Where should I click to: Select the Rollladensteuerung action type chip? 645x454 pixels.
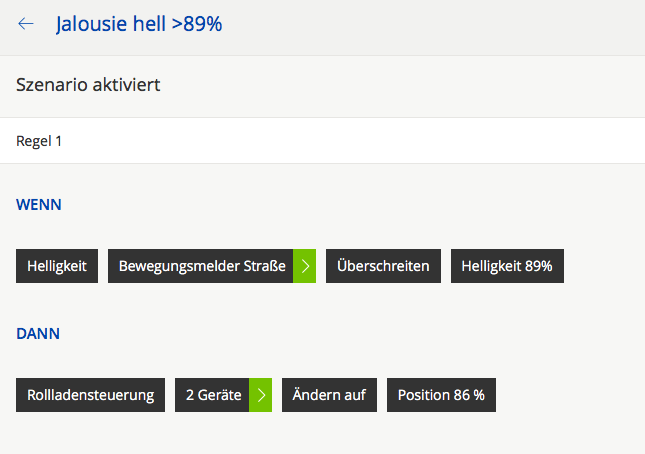tap(90, 395)
